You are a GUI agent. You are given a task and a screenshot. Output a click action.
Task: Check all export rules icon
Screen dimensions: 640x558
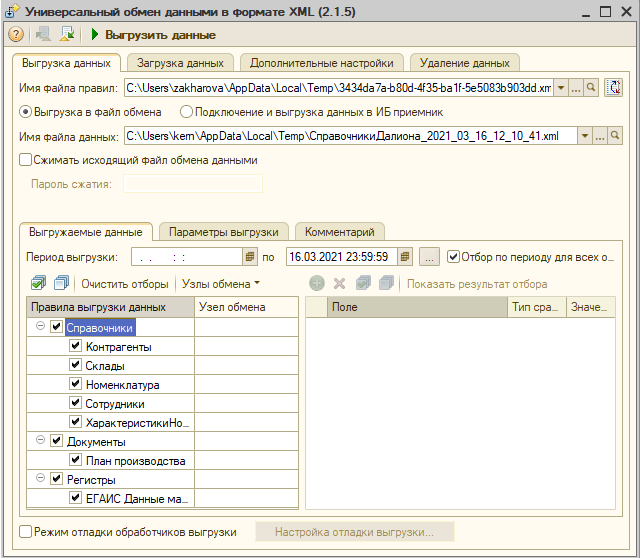point(38,283)
